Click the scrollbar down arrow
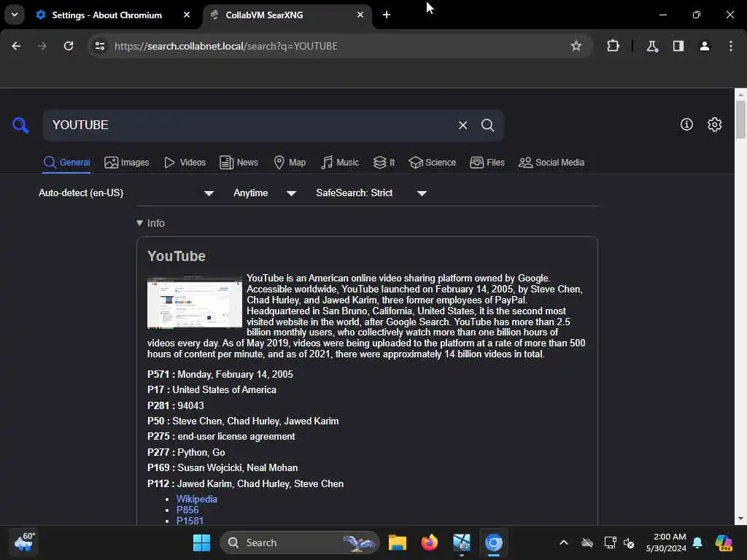The width and height of the screenshot is (747, 560). pos(740,519)
